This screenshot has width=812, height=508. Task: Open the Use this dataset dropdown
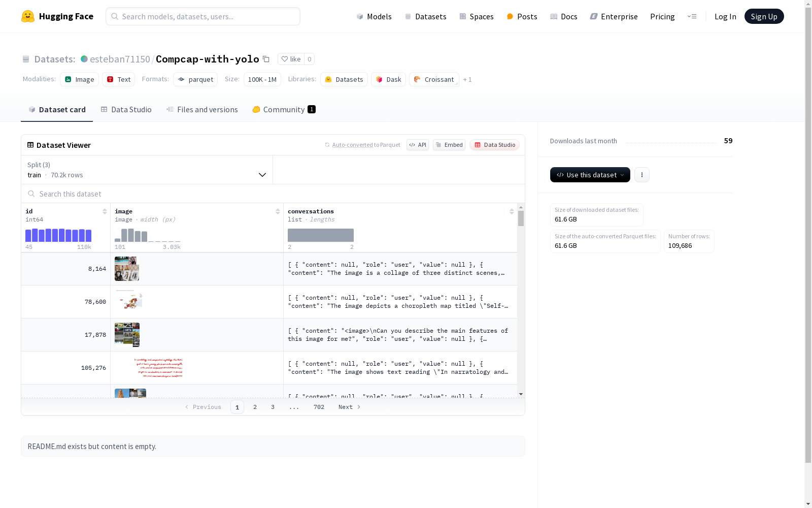point(590,175)
